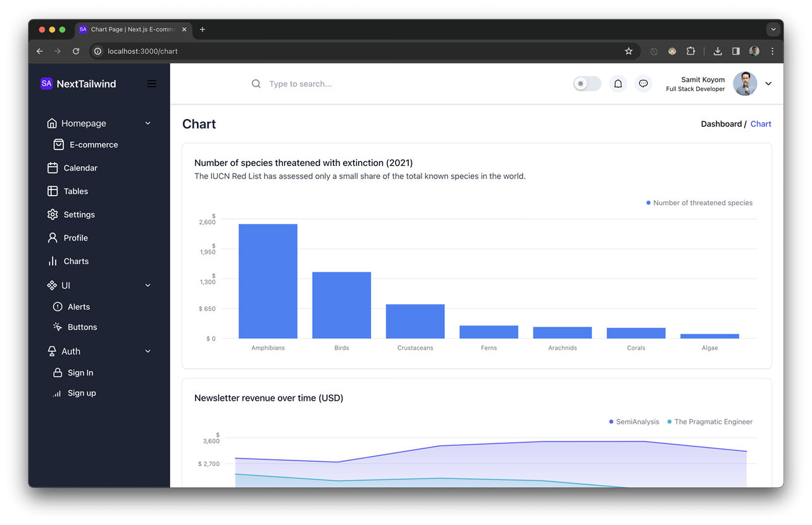Click the Ferns bar in chart
Image resolution: width=812 pixels, height=525 pixels.
[489, 332]
